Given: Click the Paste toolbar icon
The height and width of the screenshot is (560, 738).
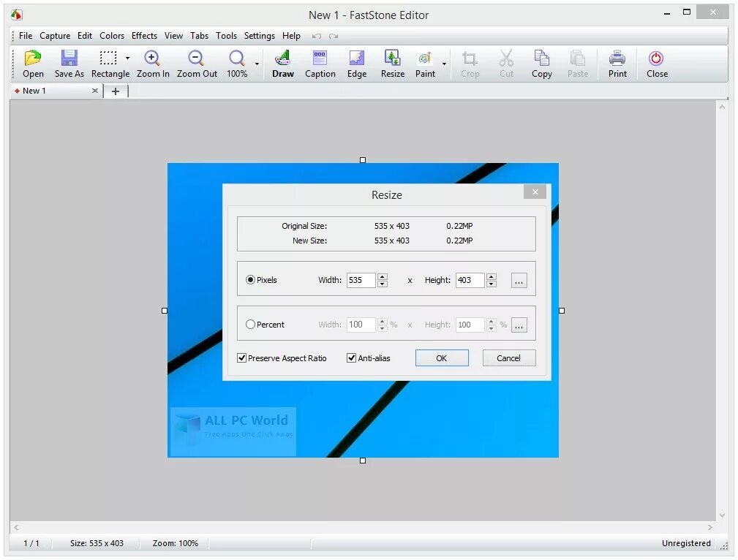Looking at the screenshot, I should [578, 58].
